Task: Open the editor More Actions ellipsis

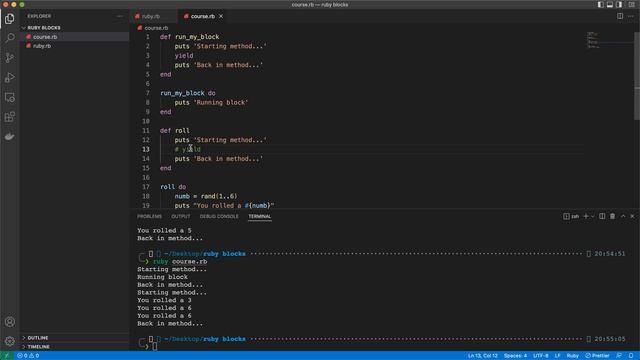Action: (631, 16)
